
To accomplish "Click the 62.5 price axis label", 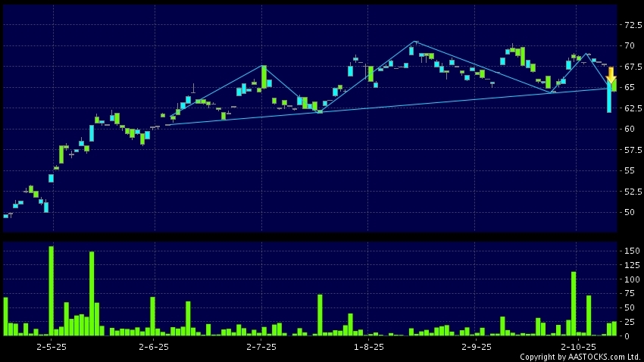I will pyautogui.click(x=630, y=108).
